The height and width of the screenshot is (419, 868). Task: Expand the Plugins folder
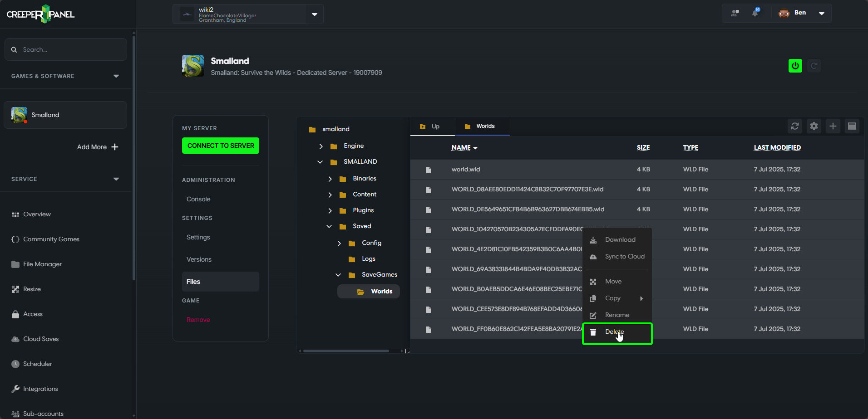330,210
